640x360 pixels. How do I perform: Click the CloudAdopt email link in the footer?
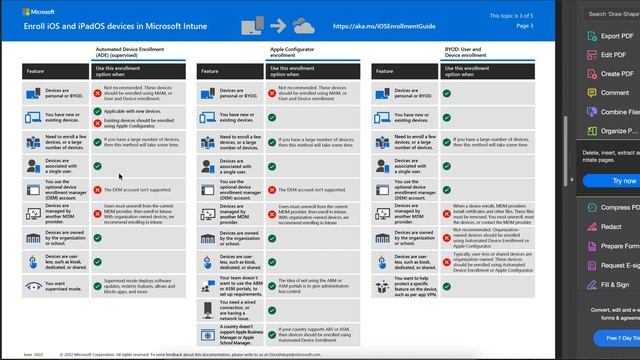coord(294,355)
